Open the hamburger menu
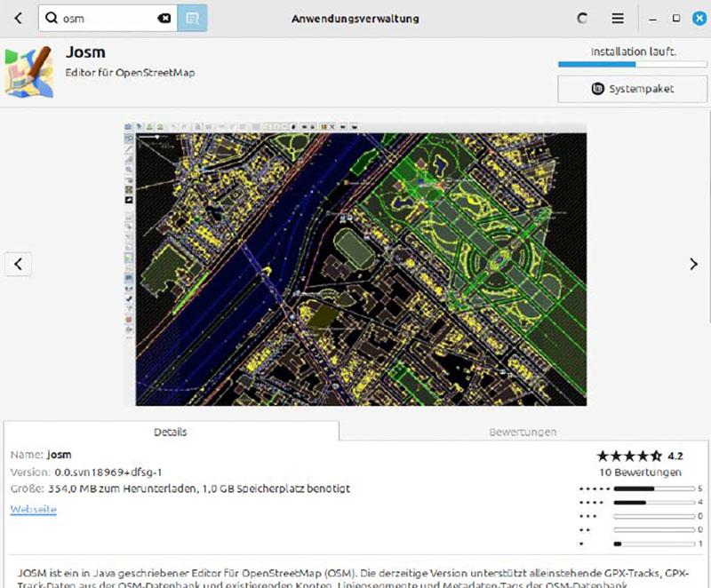 click(x=618, y=18)
